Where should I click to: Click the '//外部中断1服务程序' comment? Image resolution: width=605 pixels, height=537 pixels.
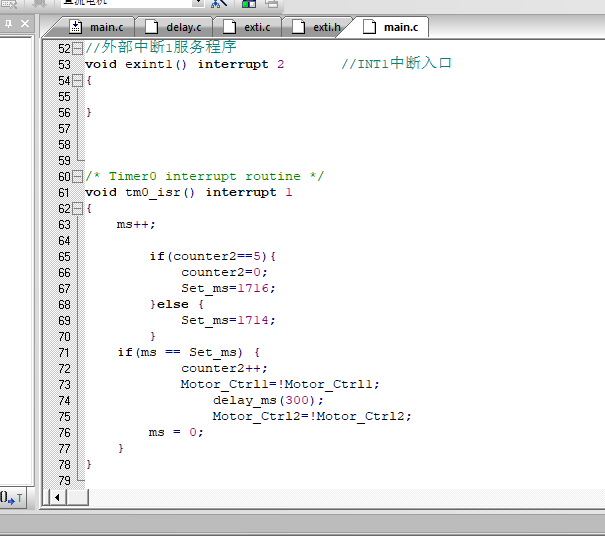tap(161, 47)
